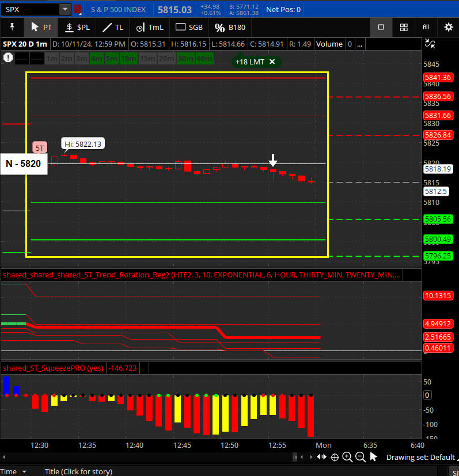Select the PT pointer tool
459x476 pixels.
point(41,27)
